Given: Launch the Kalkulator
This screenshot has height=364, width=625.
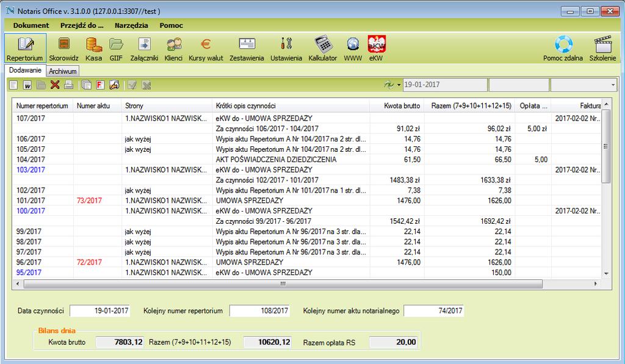Looking at the screenshot, I should point(323,48).
